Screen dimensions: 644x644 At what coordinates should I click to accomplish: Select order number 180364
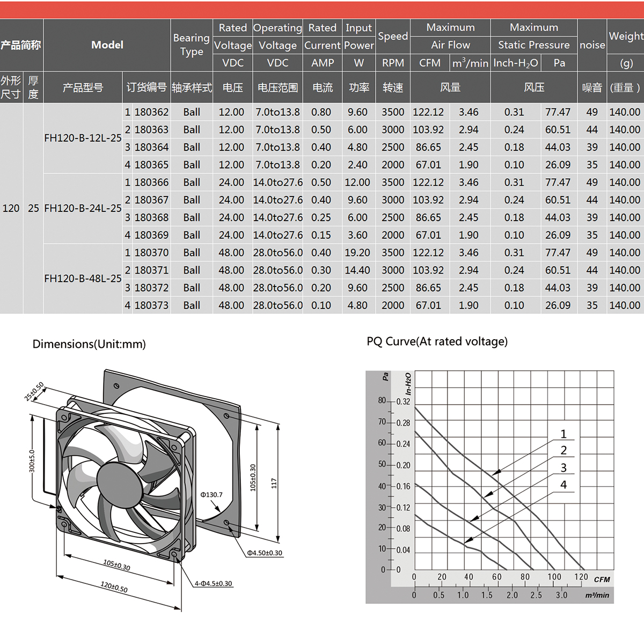point(151,147)
